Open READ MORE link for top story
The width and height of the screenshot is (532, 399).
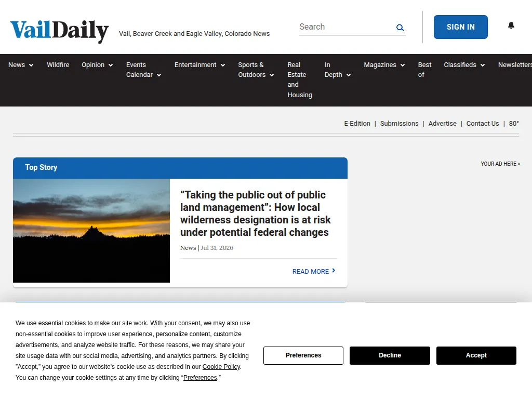pos(314,271)
